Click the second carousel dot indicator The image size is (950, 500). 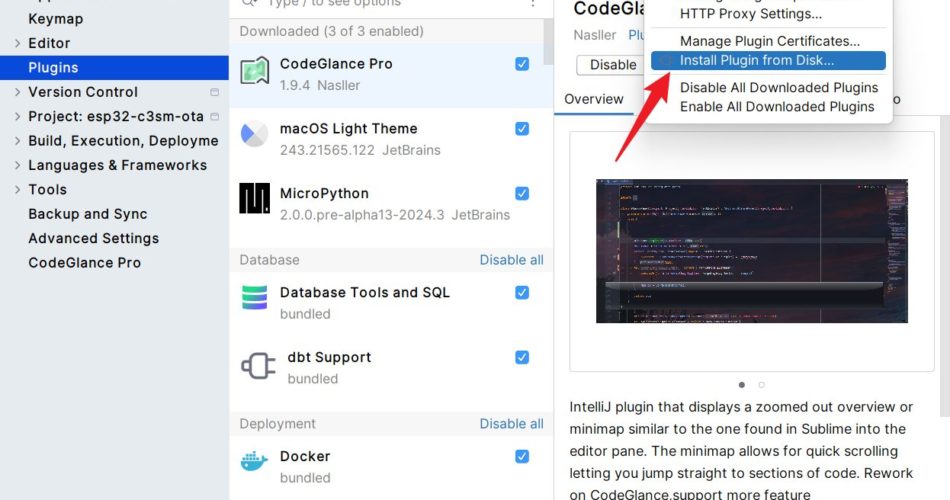click(762, 385)
